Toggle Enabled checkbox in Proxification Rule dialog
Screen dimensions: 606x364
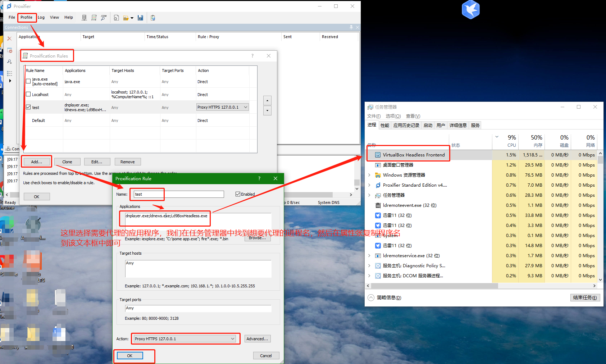(x=238, y=194)
